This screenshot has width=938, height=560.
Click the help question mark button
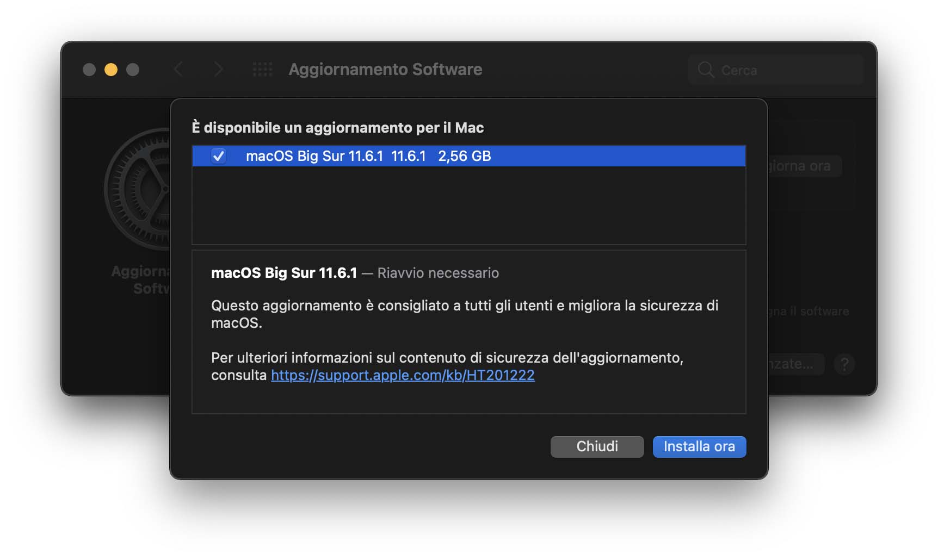pos(844,364)
